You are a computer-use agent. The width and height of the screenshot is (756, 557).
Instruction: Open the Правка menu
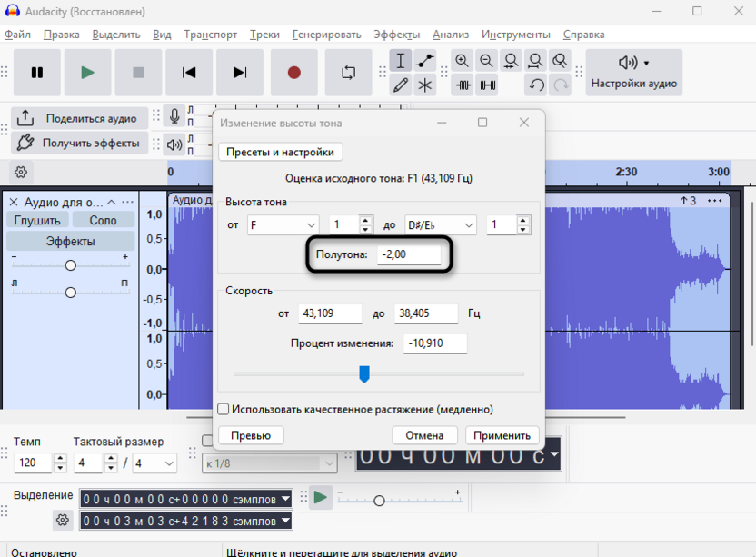tap(61, 35)
